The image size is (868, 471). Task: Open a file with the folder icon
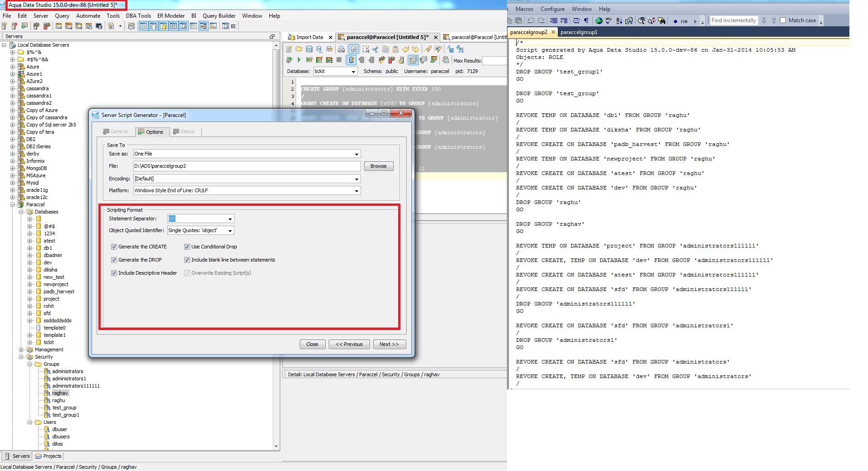click(299, 49)
